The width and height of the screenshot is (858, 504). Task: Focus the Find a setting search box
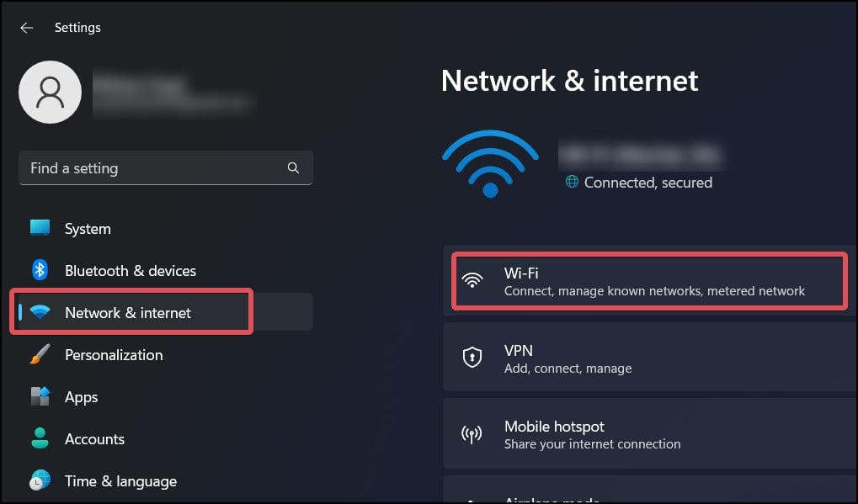152,168
